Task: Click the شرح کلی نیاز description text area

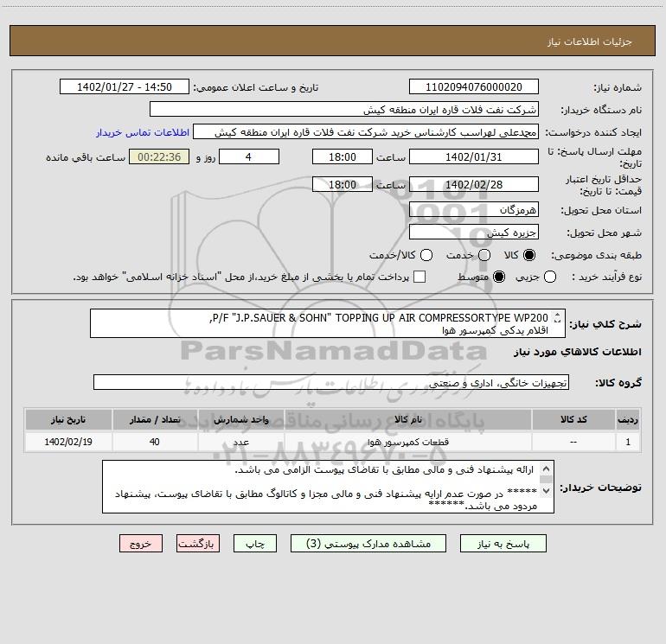Action: click(x=328, y=323)
